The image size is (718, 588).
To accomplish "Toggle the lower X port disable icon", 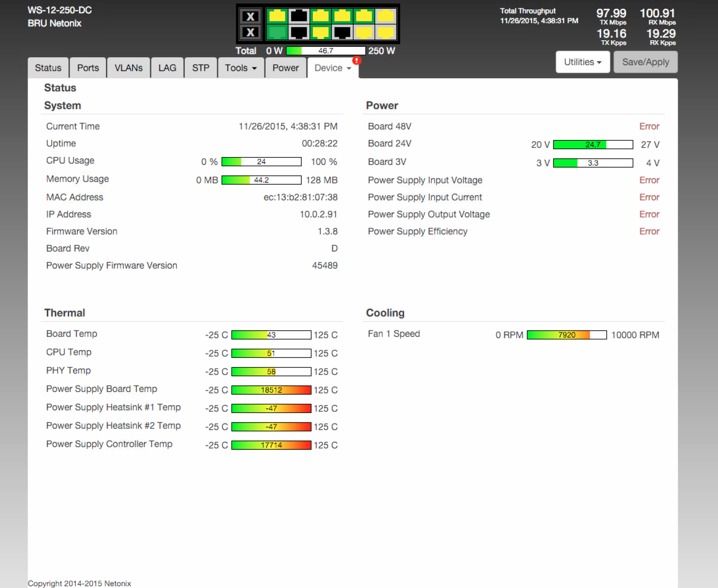I will [x=250, y=32].
